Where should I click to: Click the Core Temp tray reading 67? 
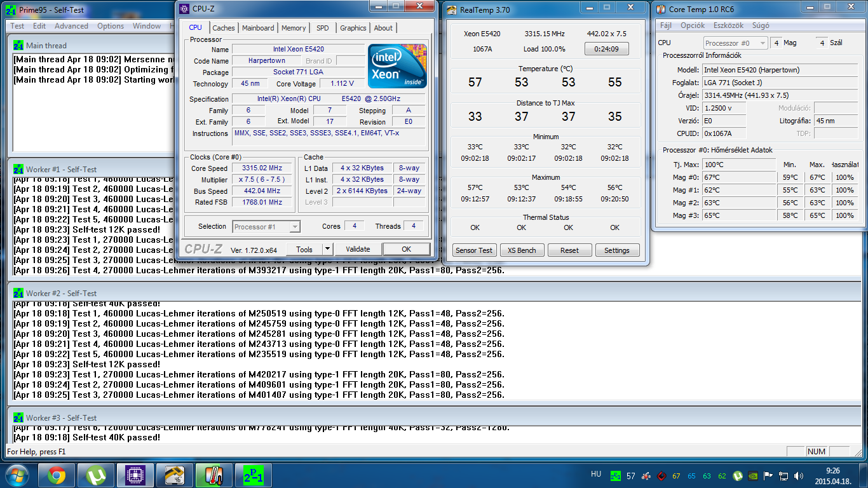tap(676, 475)
